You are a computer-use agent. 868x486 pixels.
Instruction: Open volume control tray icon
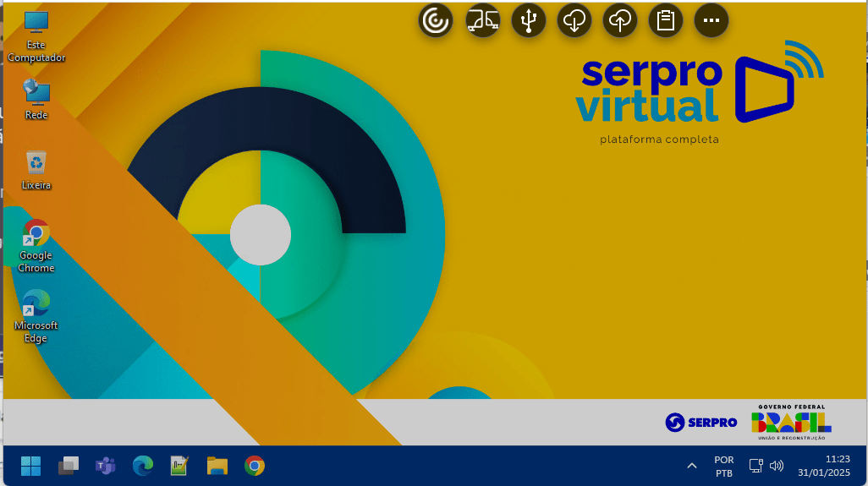777,466
